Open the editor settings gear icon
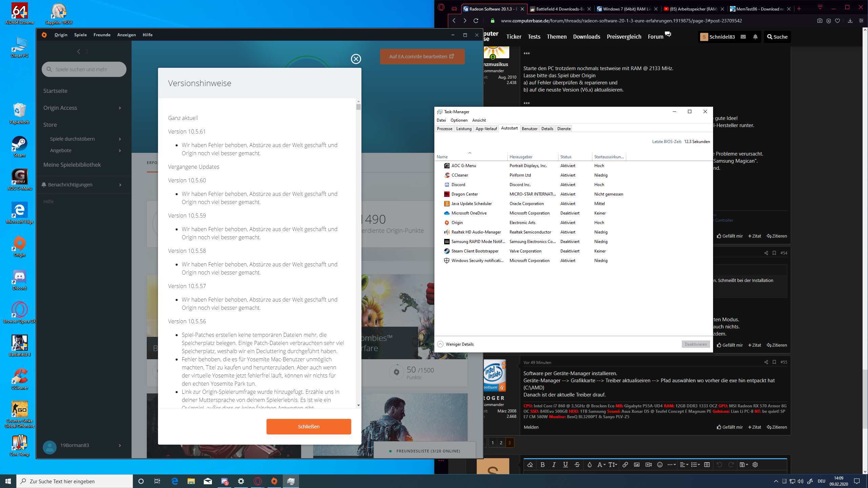868x488 pixels. [755, 465]
